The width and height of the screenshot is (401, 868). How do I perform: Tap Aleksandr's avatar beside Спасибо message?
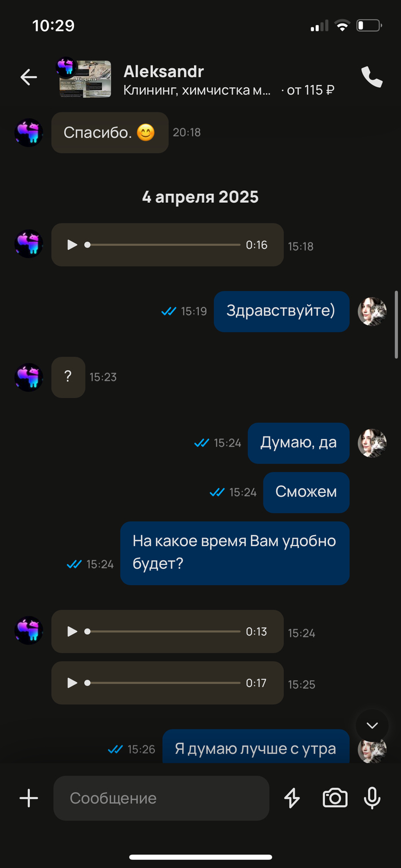point(29,133)
